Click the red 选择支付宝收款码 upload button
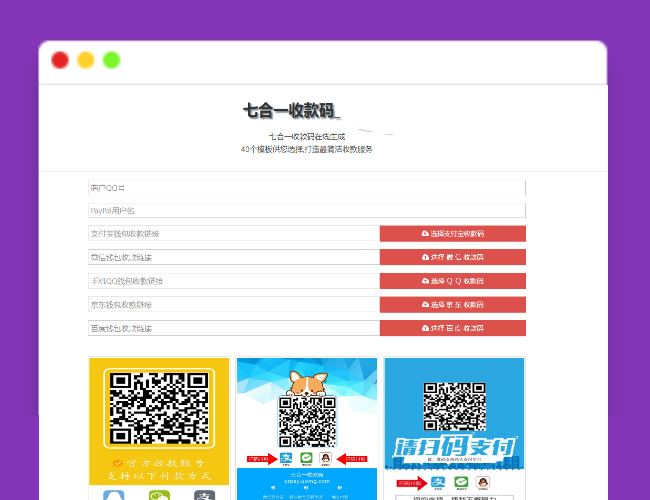The image size is (650, 500). 453,233
